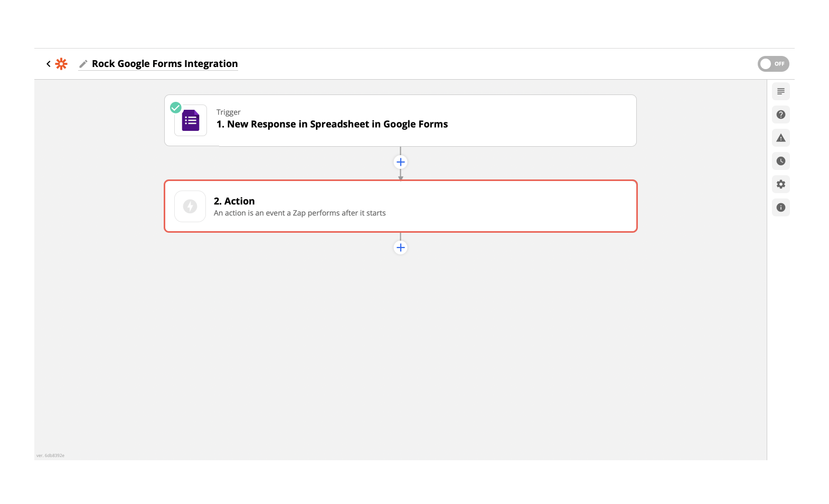
Task: Turn on the Zap using the OFF toggle
Action: click(x=773, y=64)
